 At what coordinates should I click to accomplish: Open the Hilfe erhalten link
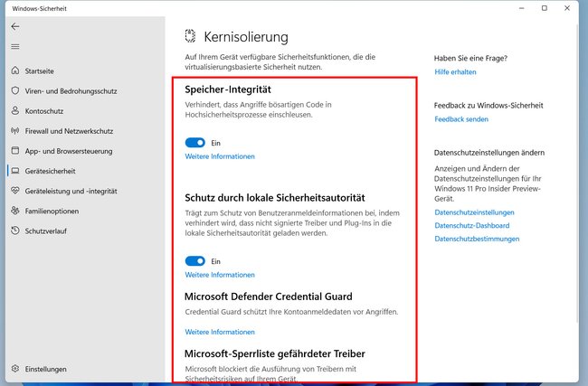coord(455,72)
